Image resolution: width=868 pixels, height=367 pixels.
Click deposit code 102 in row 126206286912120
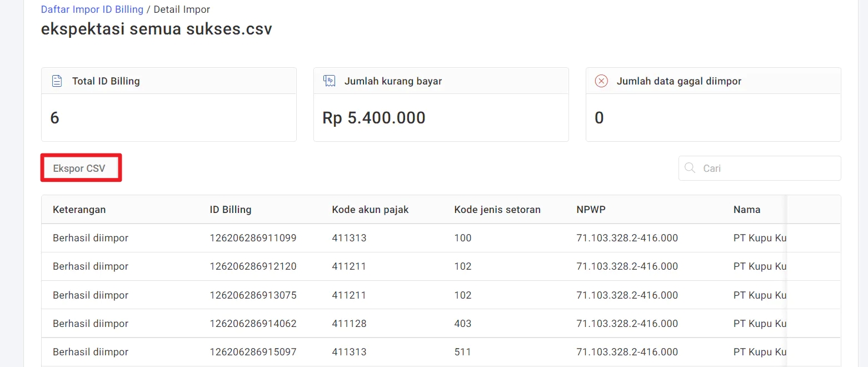(462, 266)
